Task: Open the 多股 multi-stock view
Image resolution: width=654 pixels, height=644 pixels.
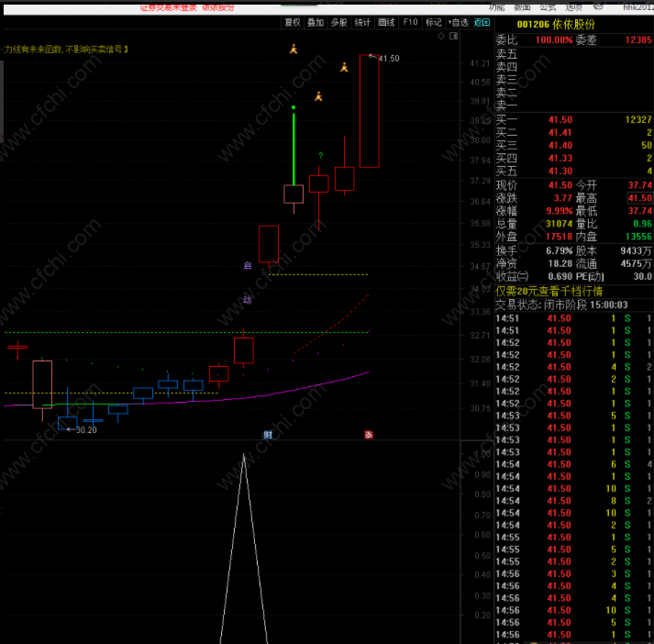Action: tap(339, 23)
